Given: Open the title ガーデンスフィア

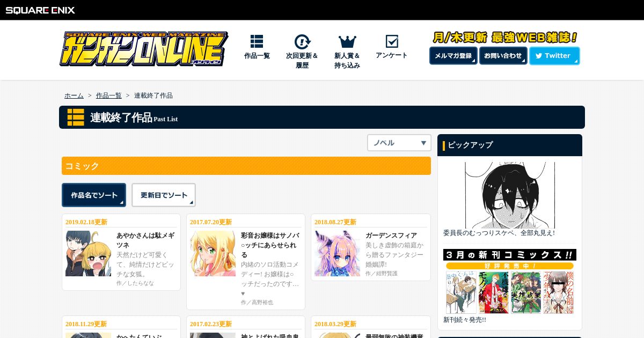Looking at the screenshot, I should 391,236.
